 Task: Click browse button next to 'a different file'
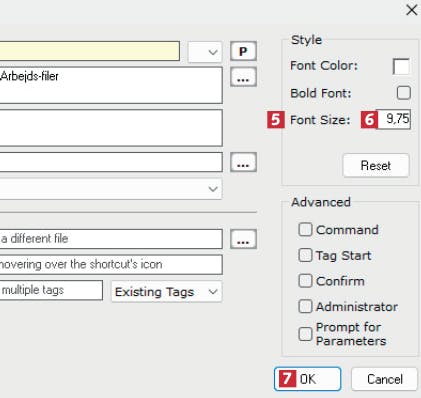point(243,239)
